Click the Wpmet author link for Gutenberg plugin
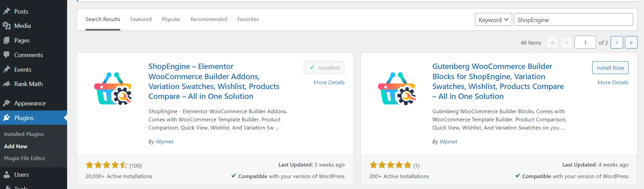Image resolution: width=644 pixels, height=189 pixels. 448,142
